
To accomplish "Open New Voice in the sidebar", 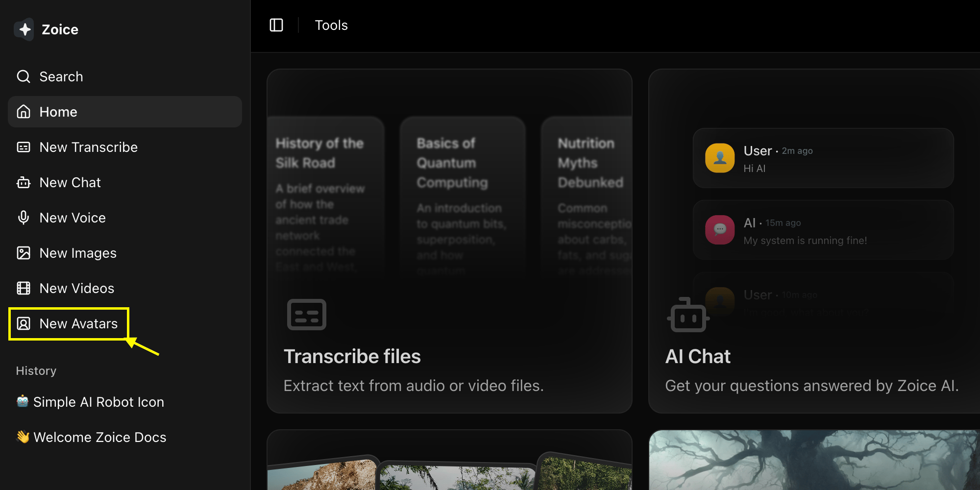I will [x=125, y=218].
